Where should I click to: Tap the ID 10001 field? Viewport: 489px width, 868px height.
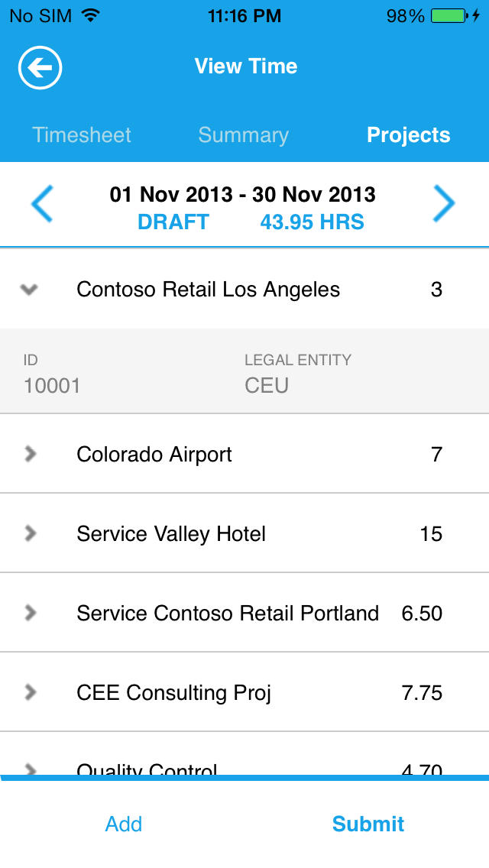click(x=52, y=384)
